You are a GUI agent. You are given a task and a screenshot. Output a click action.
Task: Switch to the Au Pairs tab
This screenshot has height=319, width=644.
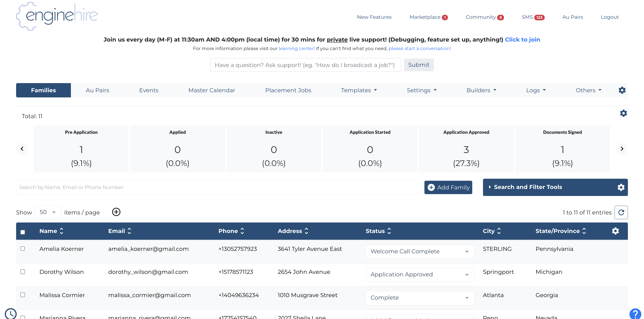[97, 90]
